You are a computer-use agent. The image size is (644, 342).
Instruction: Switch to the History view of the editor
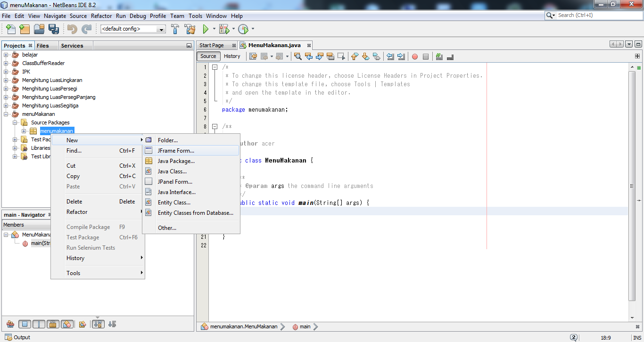click(x=232, y=56)
